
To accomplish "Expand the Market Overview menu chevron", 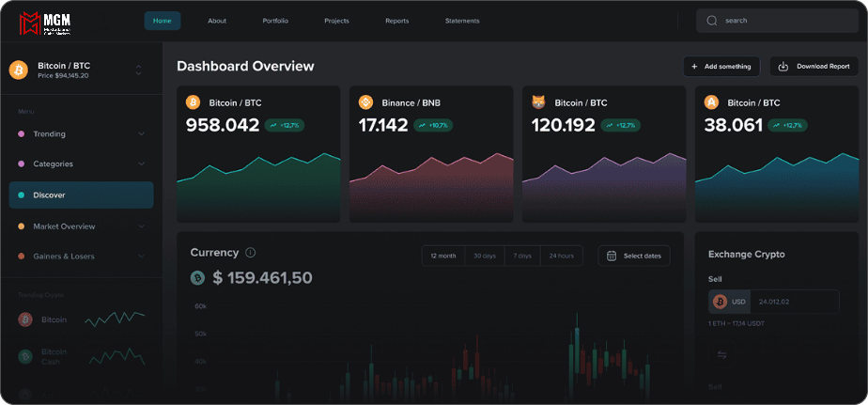I will (x=141, y=226).
